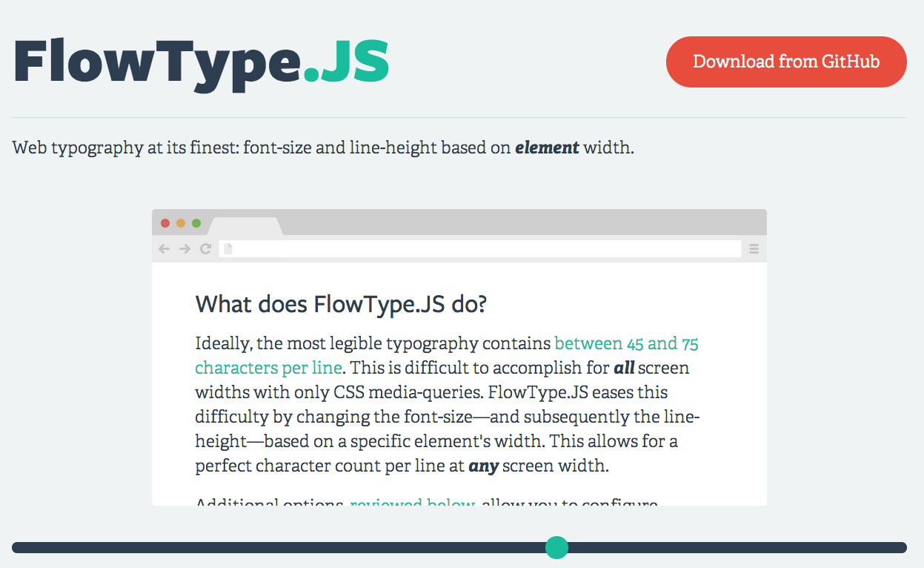
Task: Click the mock browser hamburger menu icon
Action: pyautogui.click(x=754, y=249)
